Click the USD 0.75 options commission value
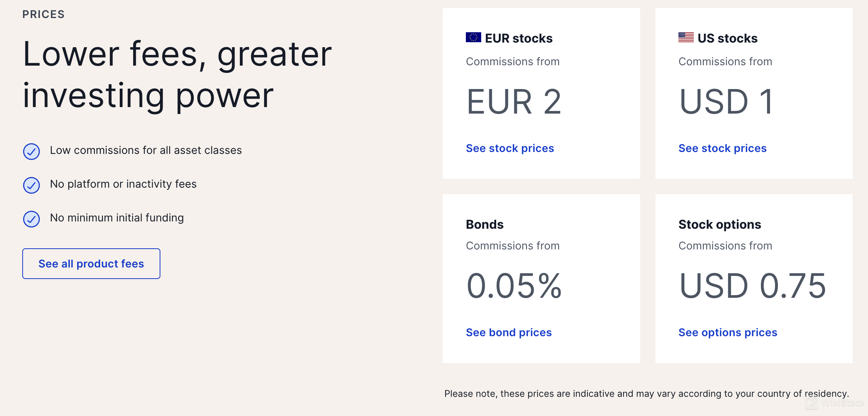The width and height of the screenshot is (868, 416). [x=752, y=286]
